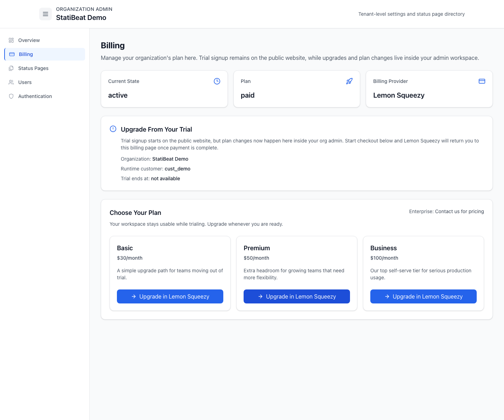This screenshot has width=504, height=420.
Task: Click the Status Pages copy icon
Action: [x=11, y=68]
